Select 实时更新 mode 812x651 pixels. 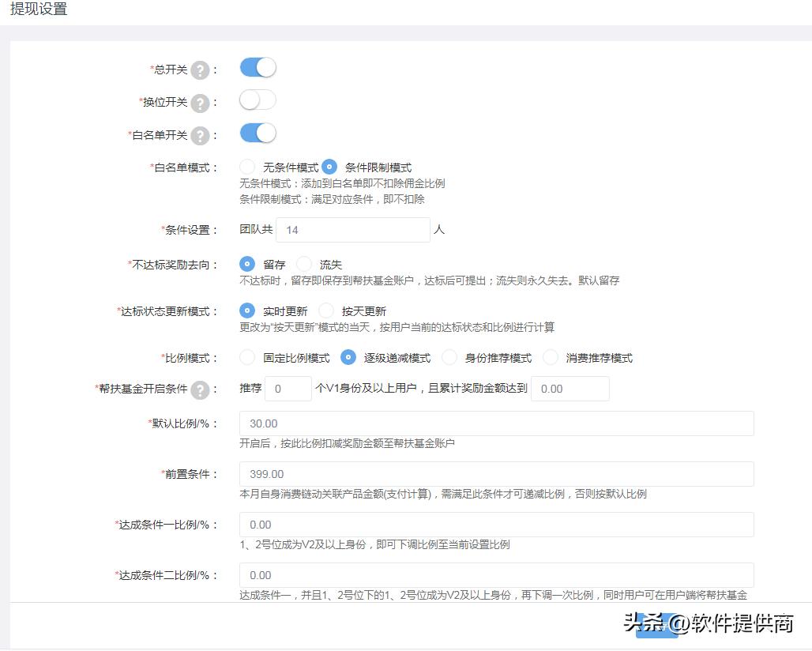tap(246, 310)
